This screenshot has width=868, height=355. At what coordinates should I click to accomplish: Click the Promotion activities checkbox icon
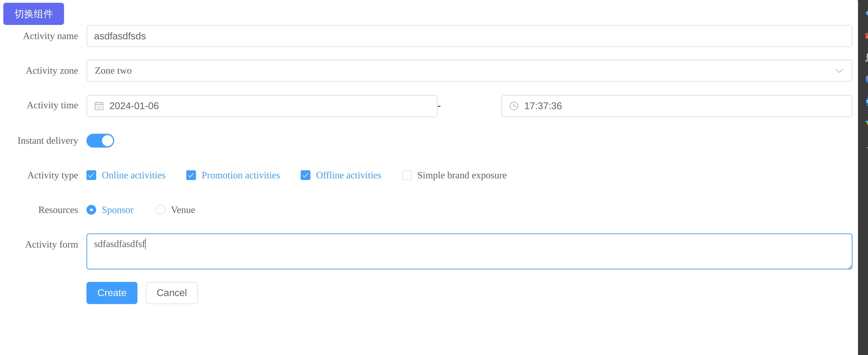point(191,175)
